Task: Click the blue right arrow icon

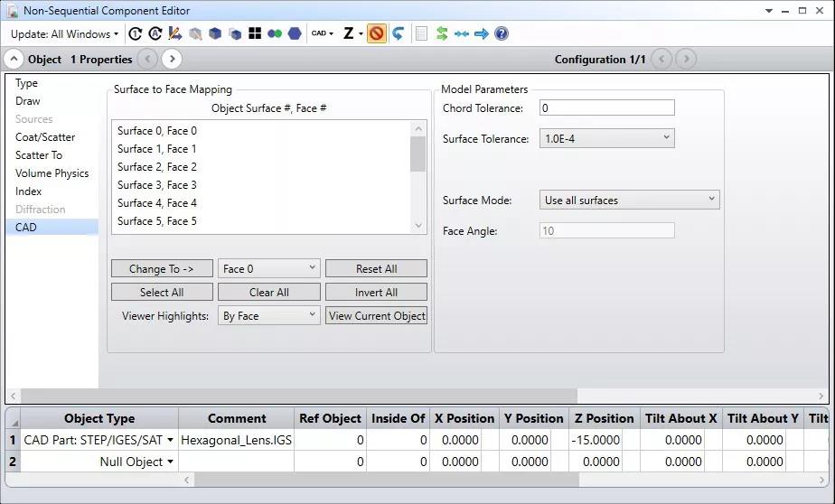Action: [482, 34]
